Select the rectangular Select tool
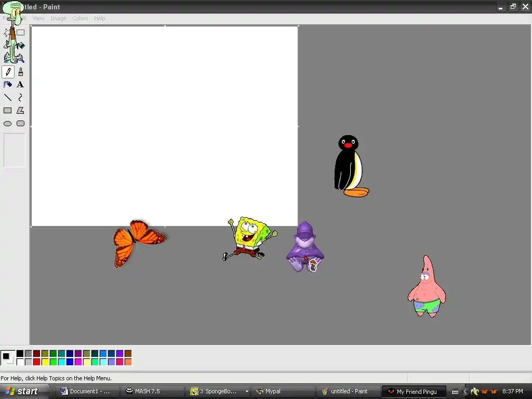Image resolution: width=532 pixels, height=399 pixels. pyautogui.click(x=21, y=33)
